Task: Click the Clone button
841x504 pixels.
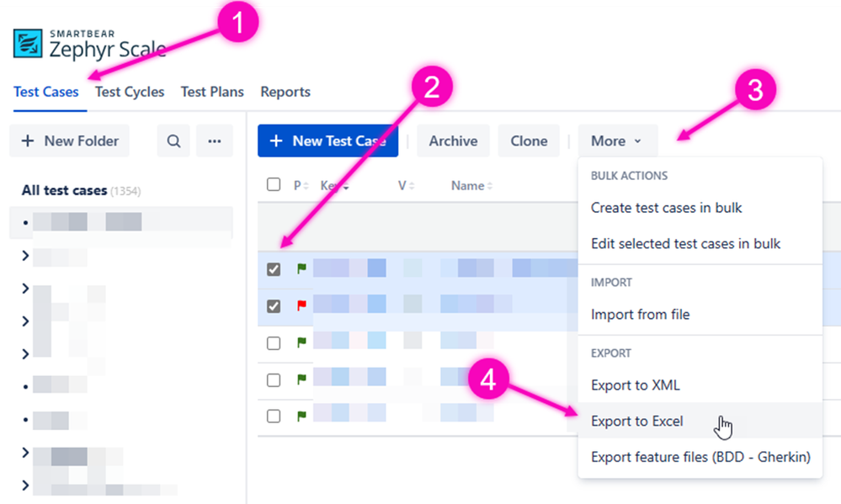Action: [x=529, y=141]
